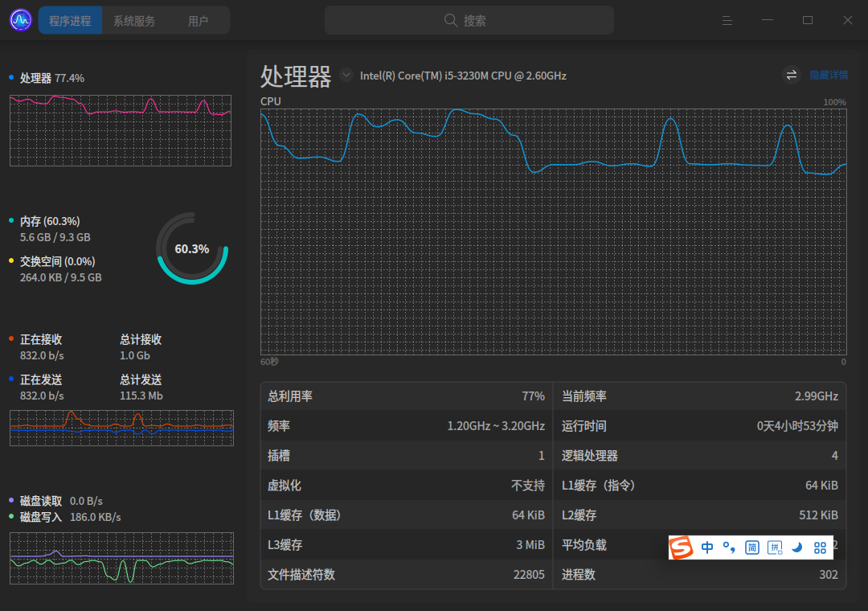The height and width of the screenshot is (611, 868).
Task: Select the 用户 tab
Action: tap(198, 20)
